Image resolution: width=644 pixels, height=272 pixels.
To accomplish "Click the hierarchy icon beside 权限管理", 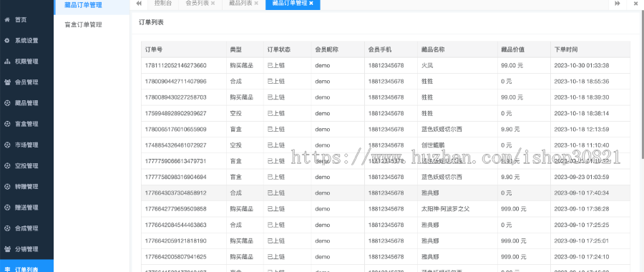I will click(7, 62).
